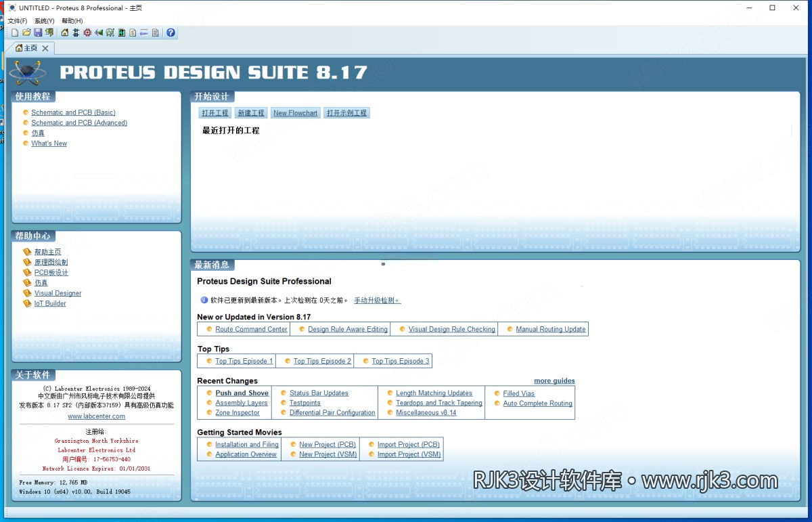The image size is (812, 522).
Task: Open the 仿真 tutorial link under 使用教程
Action: click(38, 133)
